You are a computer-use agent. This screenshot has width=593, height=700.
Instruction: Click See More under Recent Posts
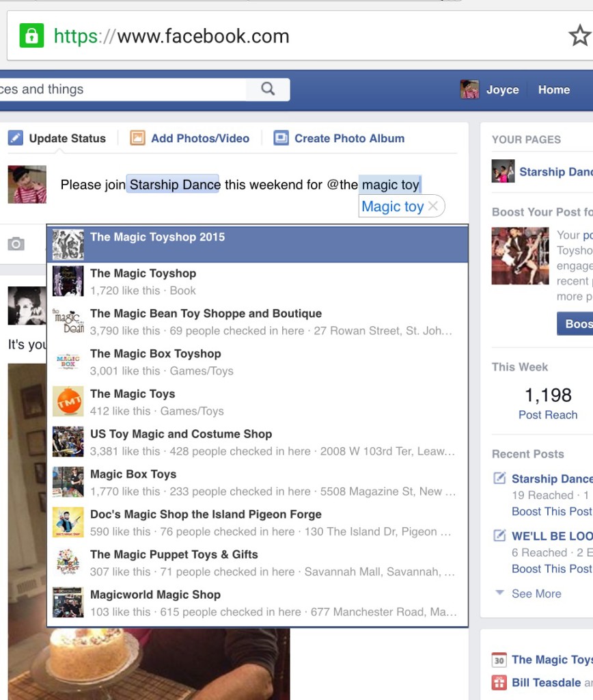click(x=536, y=594)
